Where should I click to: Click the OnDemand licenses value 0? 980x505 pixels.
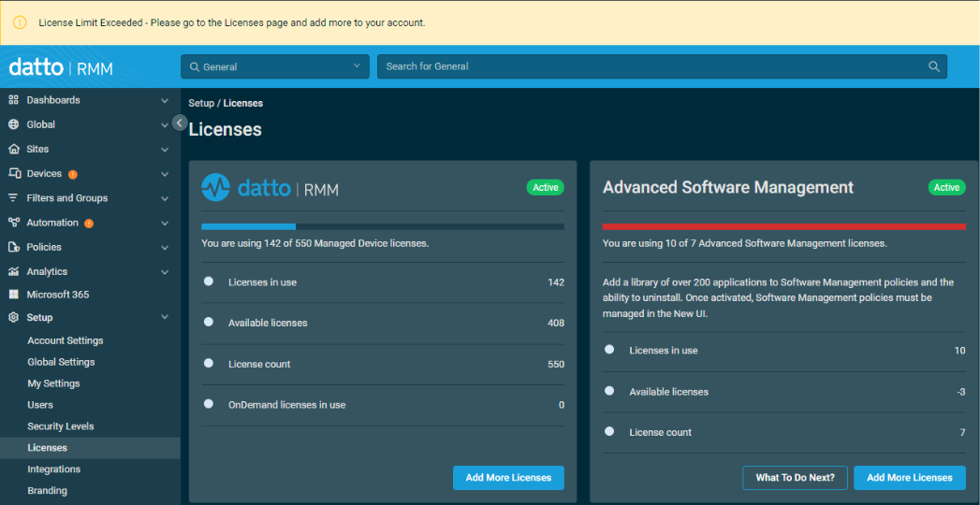click(x=562, y=405)
